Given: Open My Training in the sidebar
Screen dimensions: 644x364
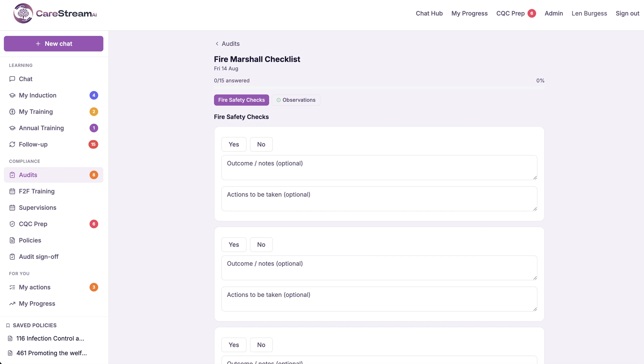Looking at the screenshot, I should 54,112.
